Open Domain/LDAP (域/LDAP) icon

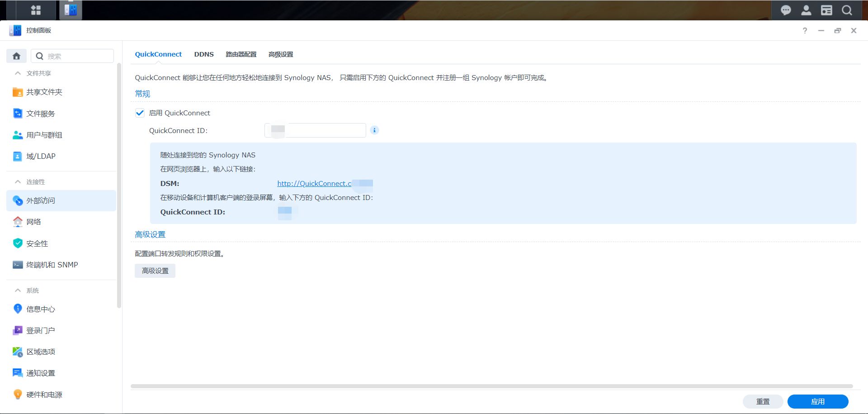(18, 156)
